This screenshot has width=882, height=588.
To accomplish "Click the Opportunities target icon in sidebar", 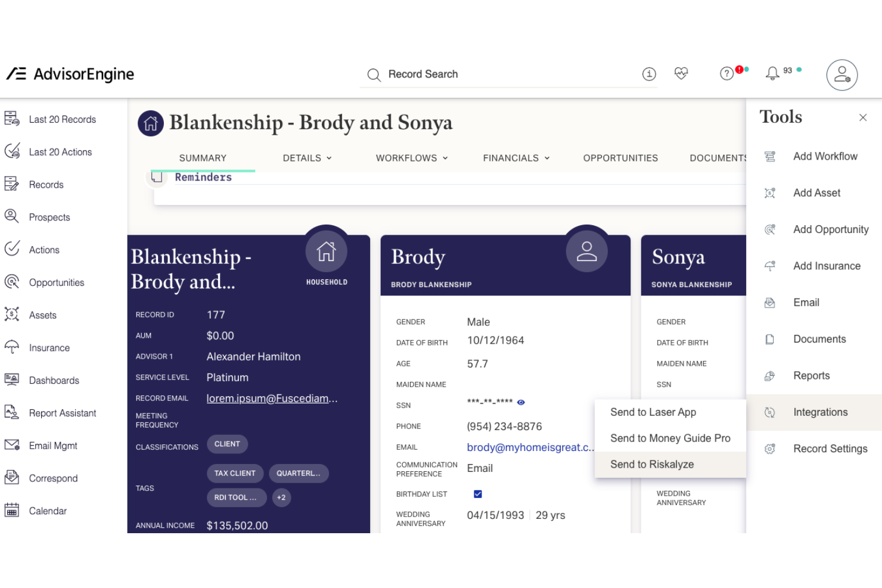I will [12, 282].
